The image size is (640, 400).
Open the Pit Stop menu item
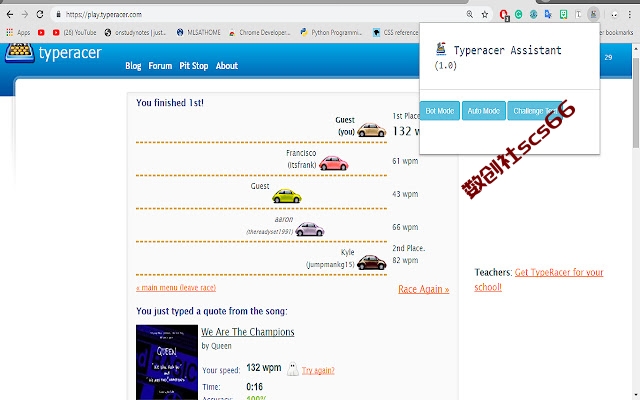pos(193,66)
